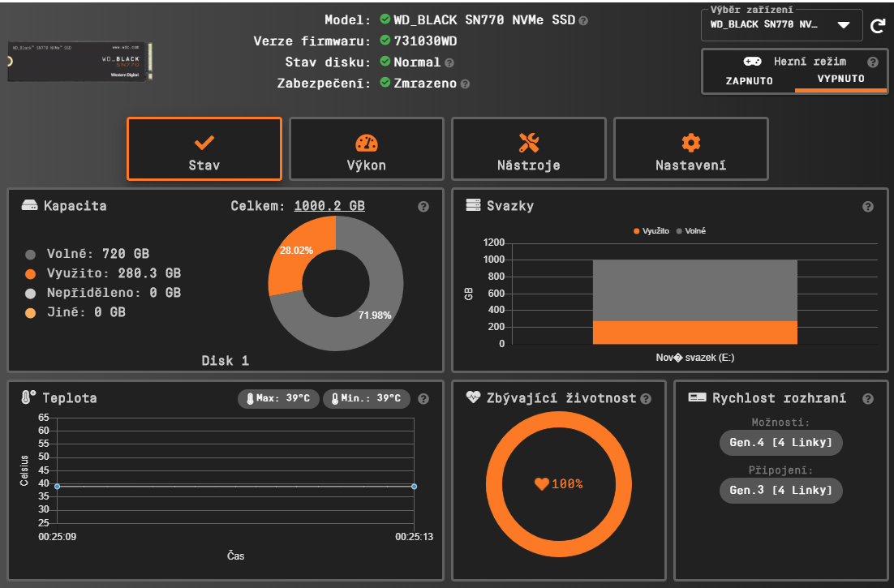The image size is (894, 588).
Task: Click the checkmark icon on Stav tab
Action: click(x=204, y=143)
